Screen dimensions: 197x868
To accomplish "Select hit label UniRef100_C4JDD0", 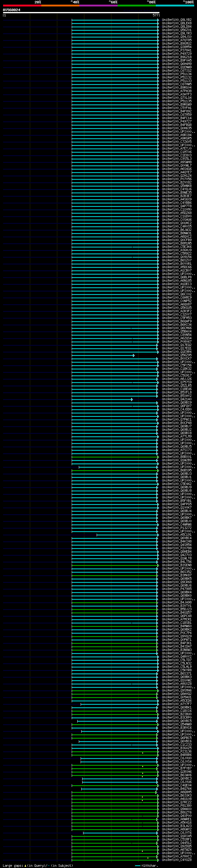I will [x=176, y=410].
